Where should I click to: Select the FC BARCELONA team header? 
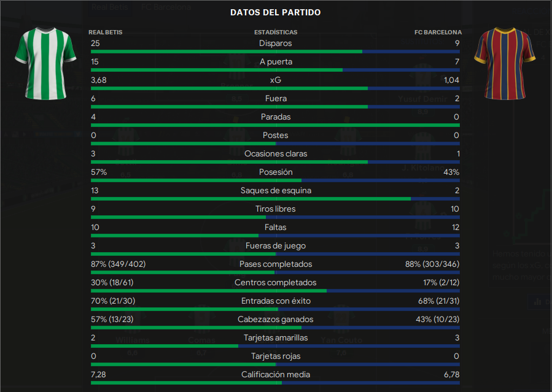coord(438,33)
